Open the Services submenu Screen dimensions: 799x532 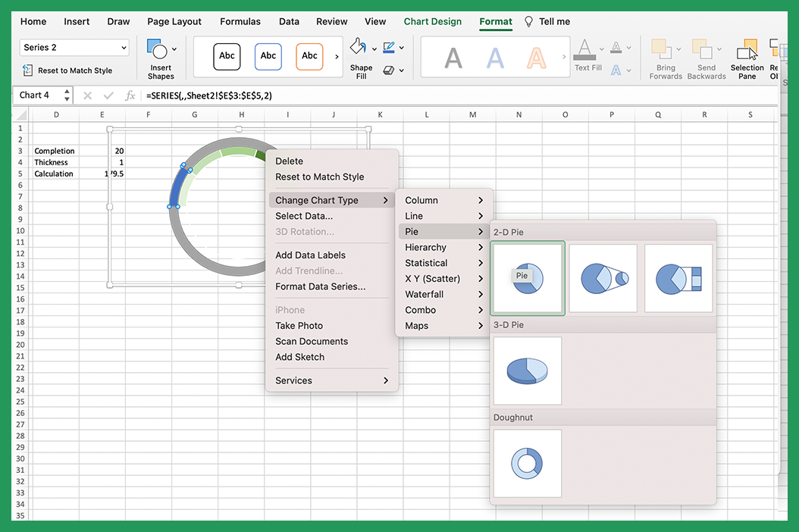pyautogui.click(x=332, y=380)
